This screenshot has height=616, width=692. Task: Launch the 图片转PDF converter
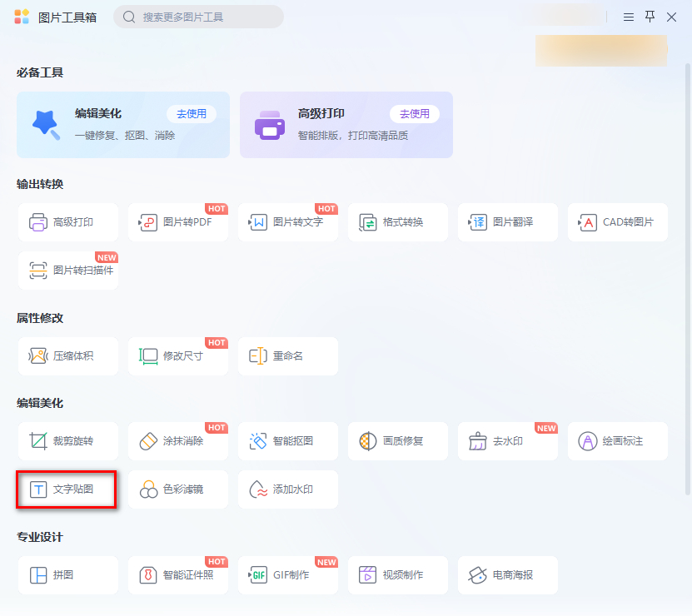coord(177,222)
